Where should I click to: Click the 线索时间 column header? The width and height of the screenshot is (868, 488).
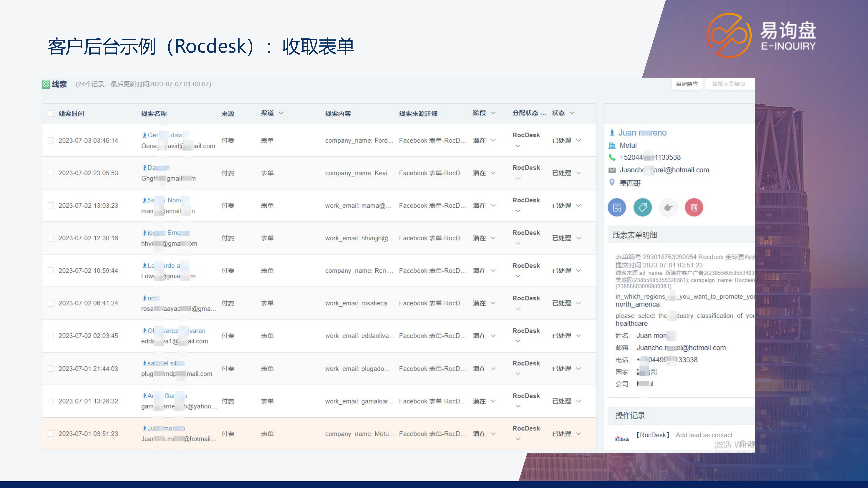pos(71,114)
